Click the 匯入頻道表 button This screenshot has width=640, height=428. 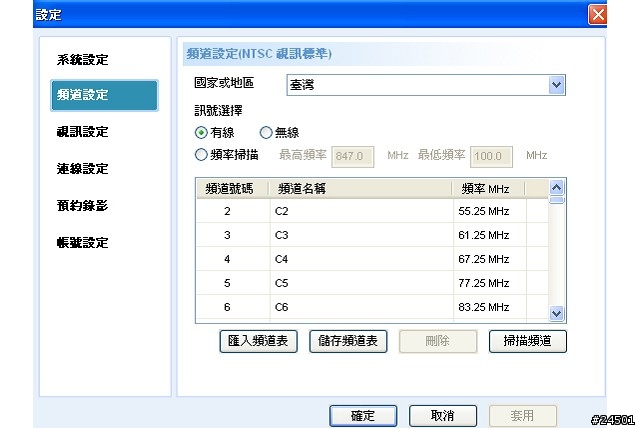[258, 341]
